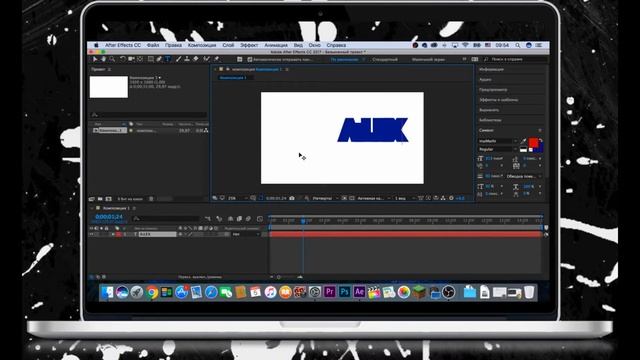Click the Project panel search field
The image size is (640, 360).
coord(149,115)
